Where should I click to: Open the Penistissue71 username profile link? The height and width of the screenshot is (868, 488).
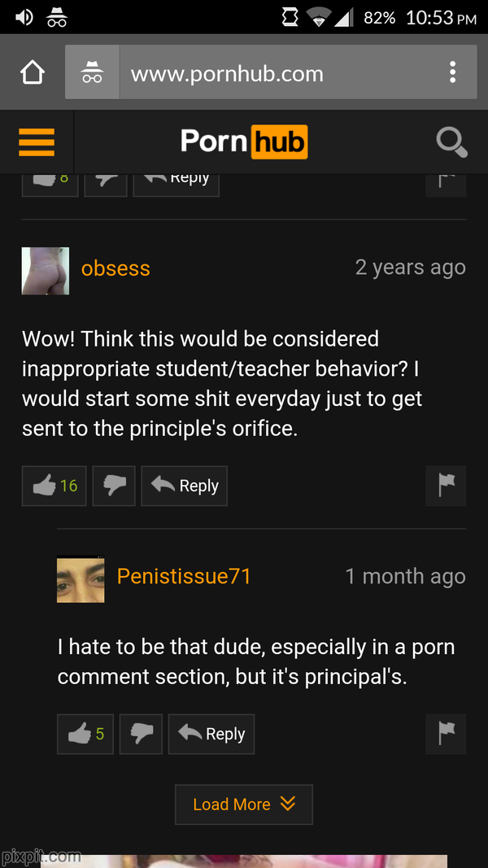click(x=185, y=576)
